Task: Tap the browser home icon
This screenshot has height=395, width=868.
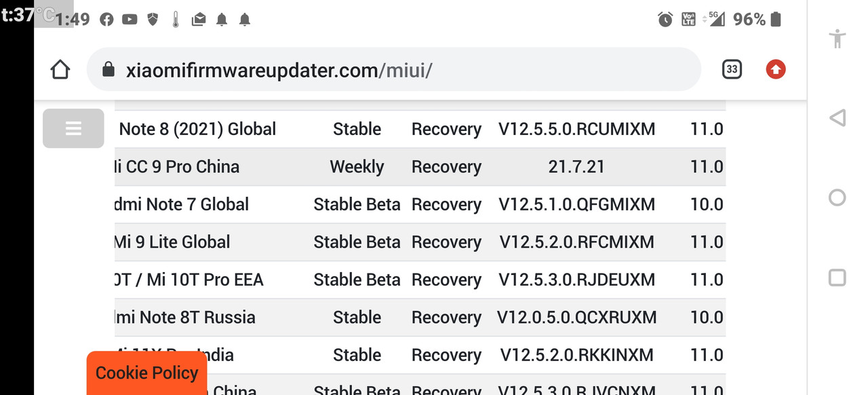Action: click(60, 69)
